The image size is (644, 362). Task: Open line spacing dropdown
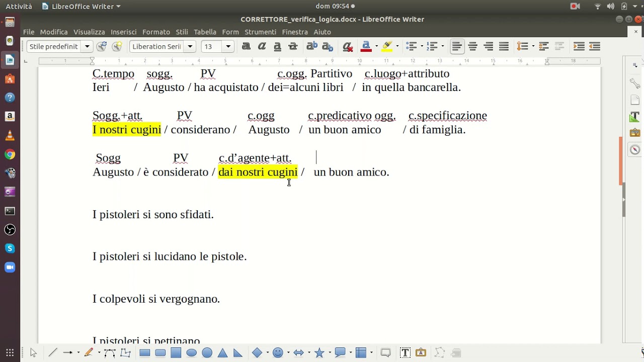[x=533, y=46]
